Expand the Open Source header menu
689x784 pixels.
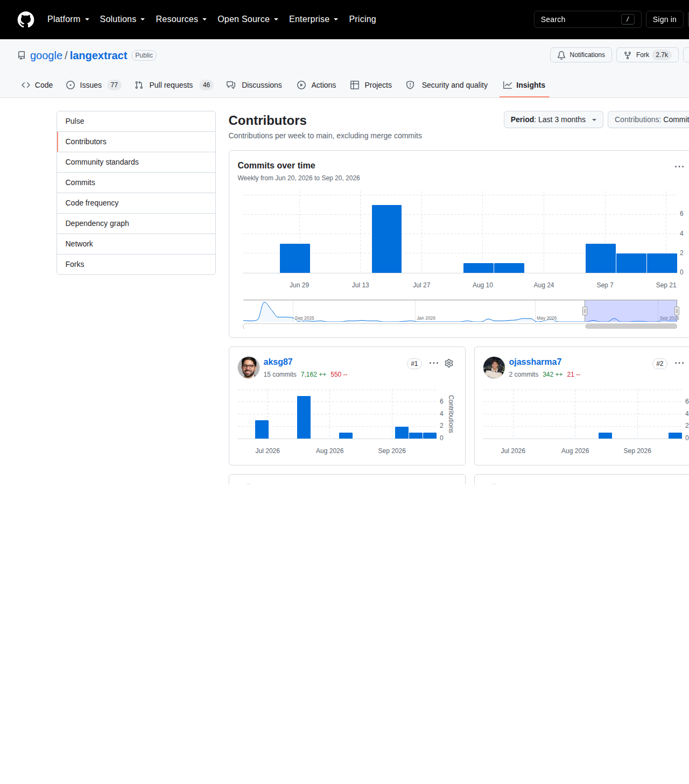tap(248, 19)
